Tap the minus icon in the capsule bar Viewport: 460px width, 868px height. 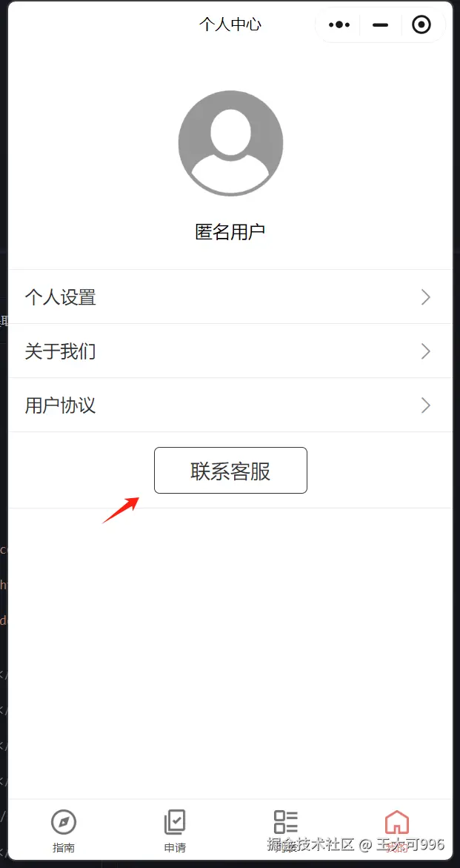381,25
